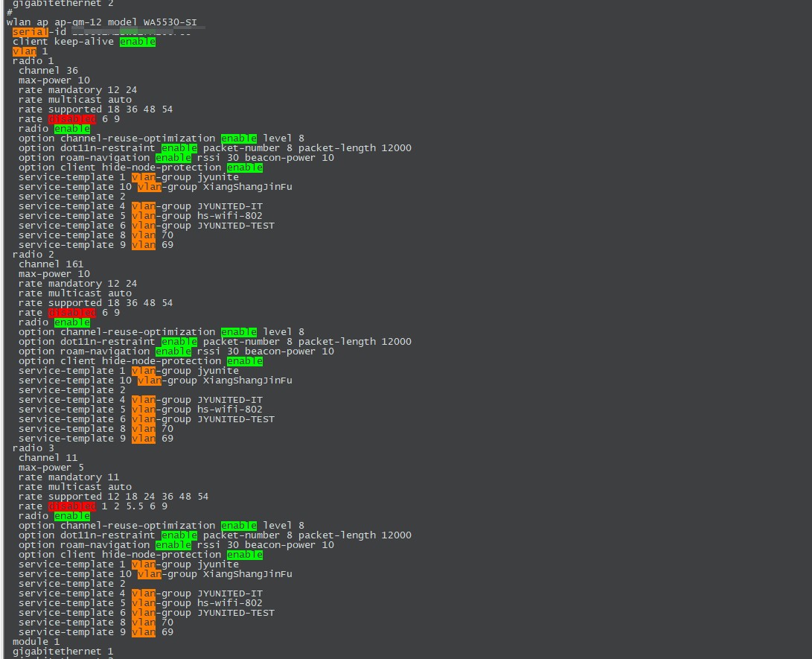
Task: Select the 'channel 36' text line
Action: pos(48,71)
